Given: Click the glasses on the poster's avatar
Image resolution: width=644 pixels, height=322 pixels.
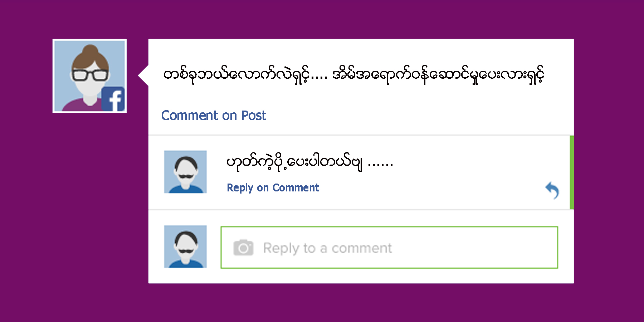Looking at the screenshot, I should [x=90, y=75].
